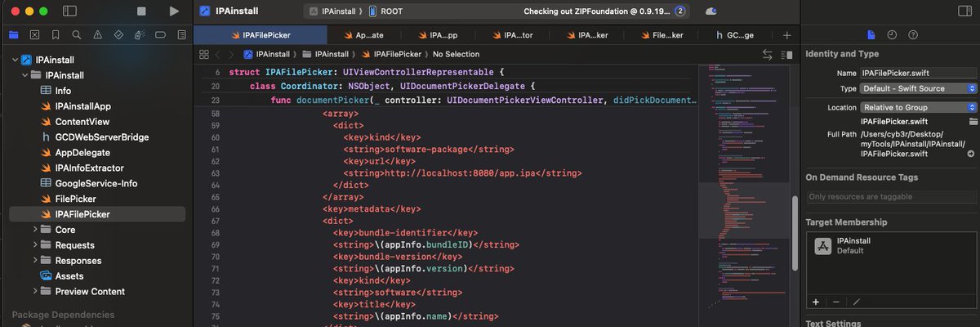Expand the Preview Content folder
Viewport: 980px width, 327px height.
(35, 292)
